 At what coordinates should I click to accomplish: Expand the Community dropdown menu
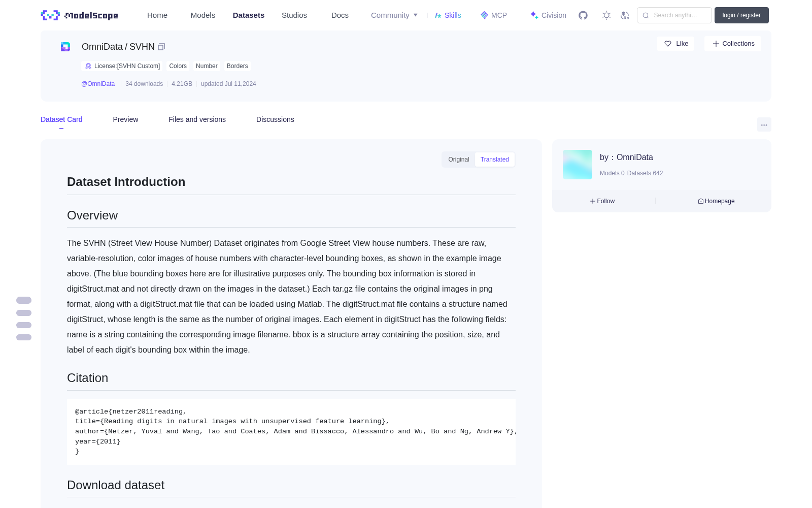(394, 15)
